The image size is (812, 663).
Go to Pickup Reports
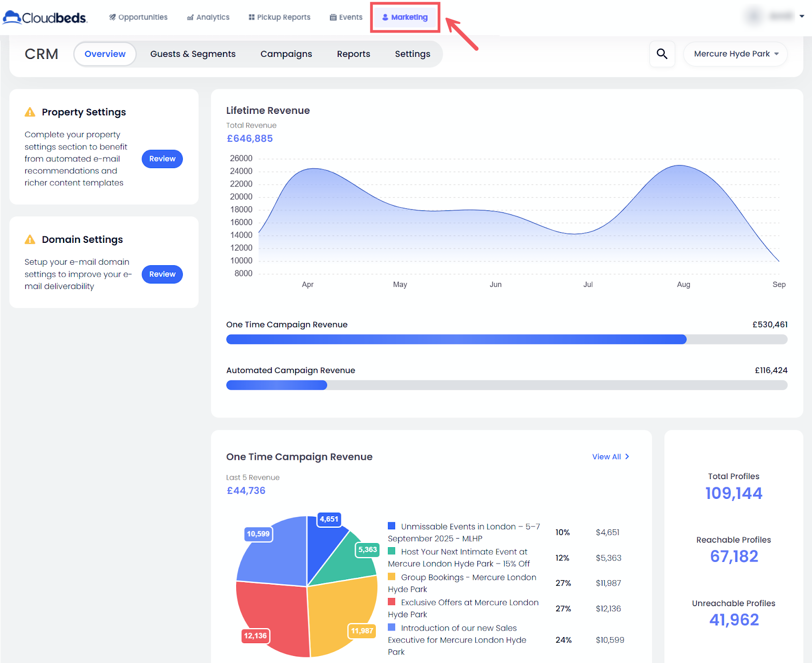279,17
